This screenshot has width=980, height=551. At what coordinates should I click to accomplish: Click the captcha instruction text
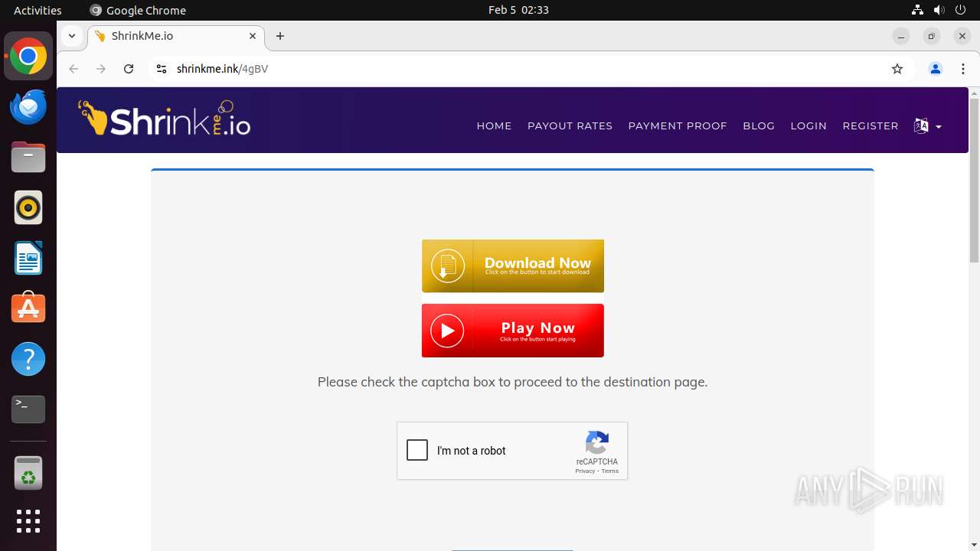coord(512,382)
